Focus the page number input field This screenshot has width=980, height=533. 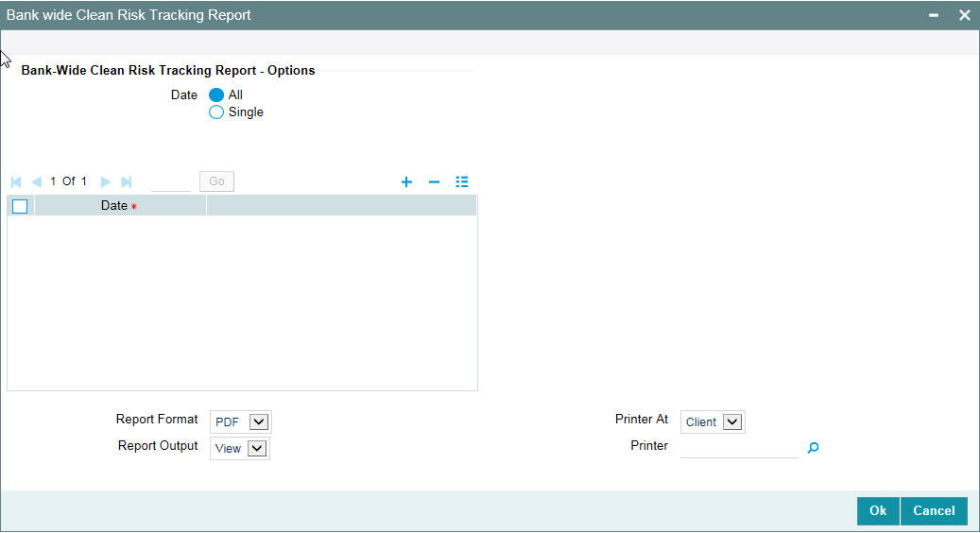(171, 181)
